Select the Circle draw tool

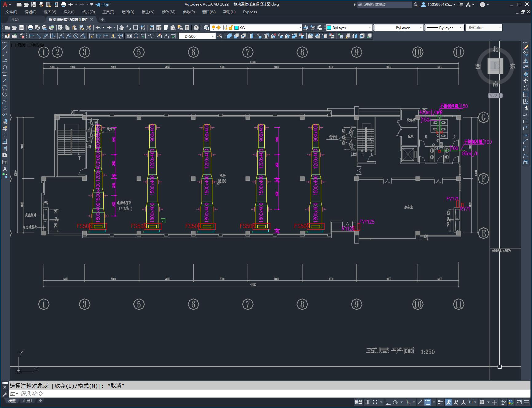(5, 88)
